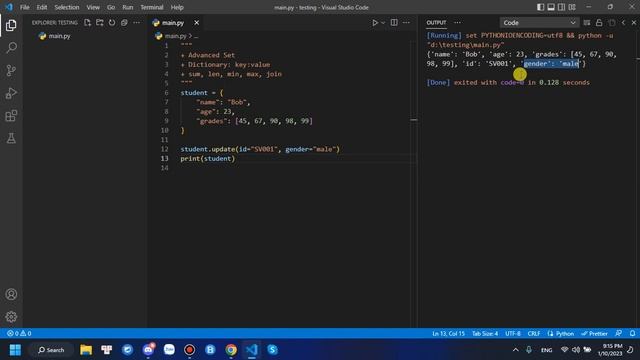Create a new file in Explorer

pyautogui.click(x=87, y=23)
